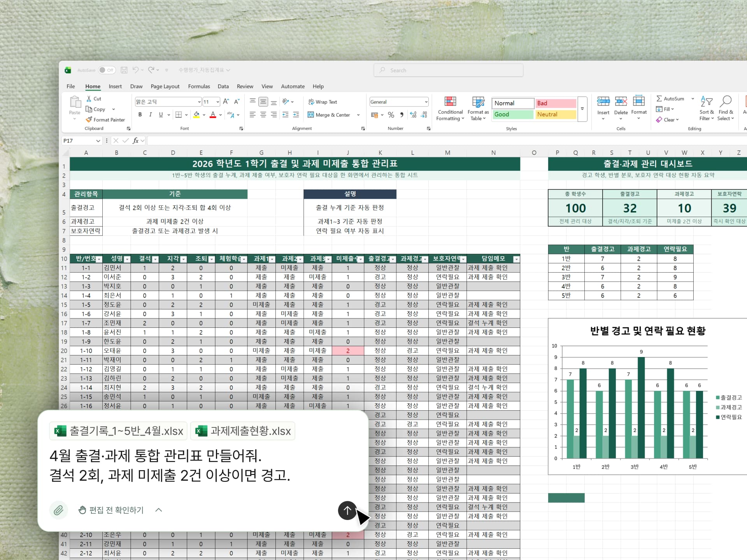Click the Format Painter icon
This screenshot has width=747, height=560.
(89, 120)
